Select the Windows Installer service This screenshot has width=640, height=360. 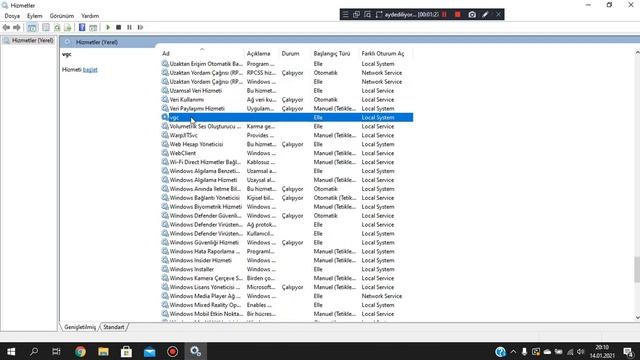pos(191,269)
